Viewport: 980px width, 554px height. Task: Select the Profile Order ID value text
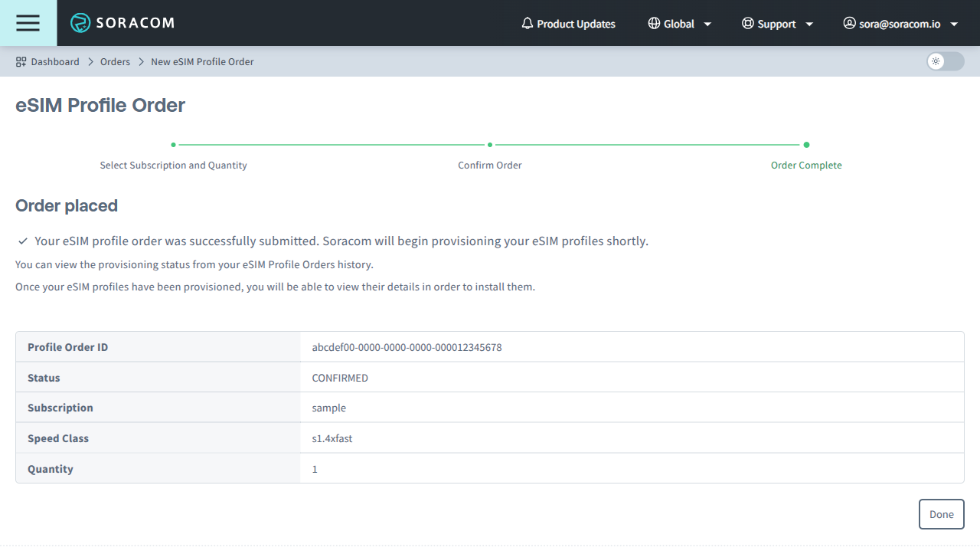[x=407, y=347]
